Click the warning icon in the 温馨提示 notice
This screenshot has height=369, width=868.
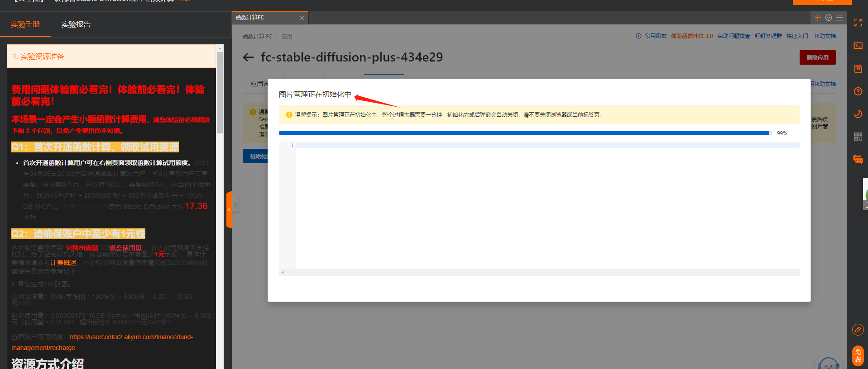(289, 115)
